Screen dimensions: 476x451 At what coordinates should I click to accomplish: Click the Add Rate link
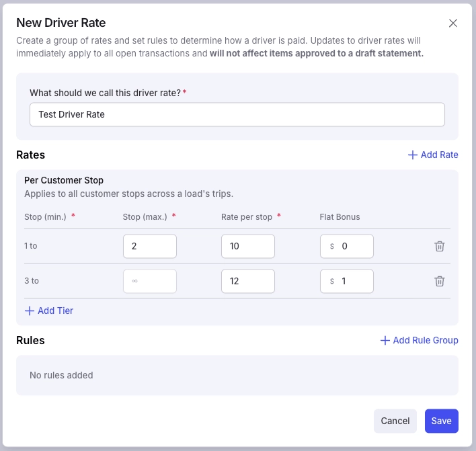(x=433, y=155)
